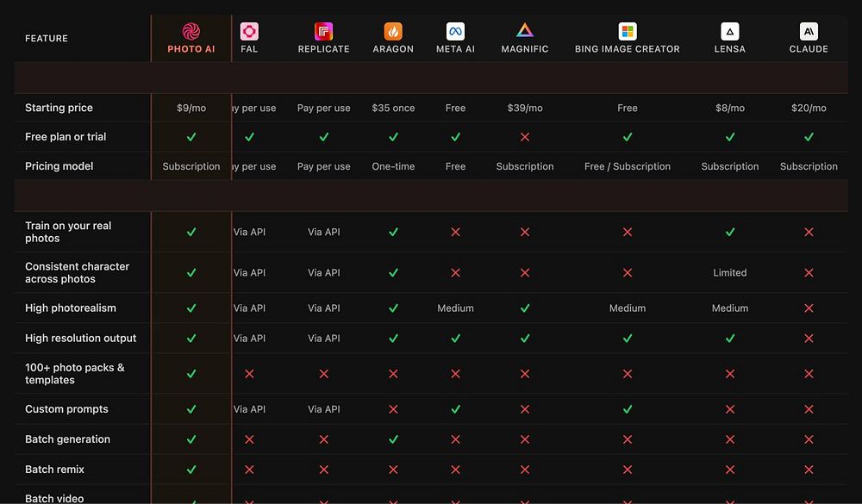The width and height of the screenshot is (862, 504).
Task: Click the $8/mo Lensa price
Action: pos(730,109)
